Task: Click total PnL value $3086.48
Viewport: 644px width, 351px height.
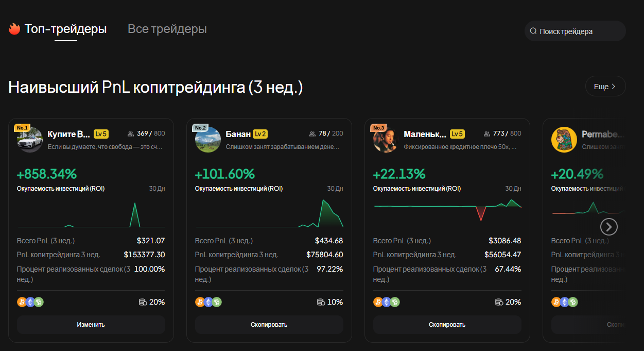Action: coord(504,241)
